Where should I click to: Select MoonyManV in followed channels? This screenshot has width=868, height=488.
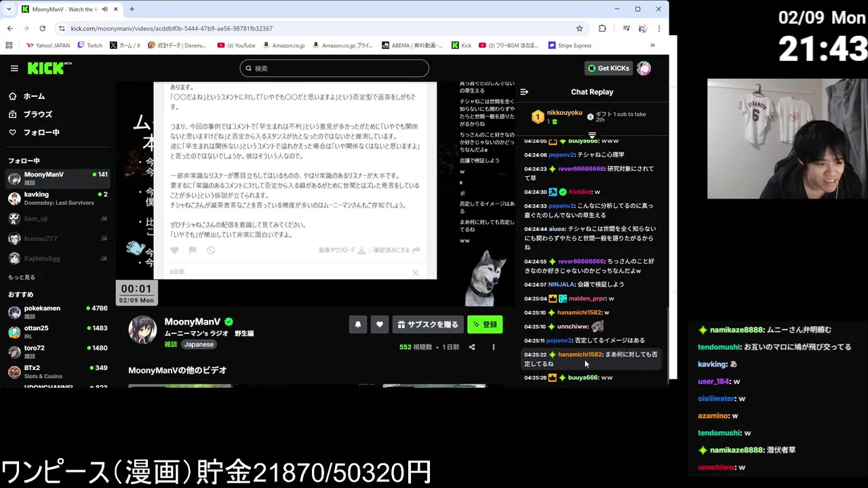pyautogui.click(x=58, y=179)
